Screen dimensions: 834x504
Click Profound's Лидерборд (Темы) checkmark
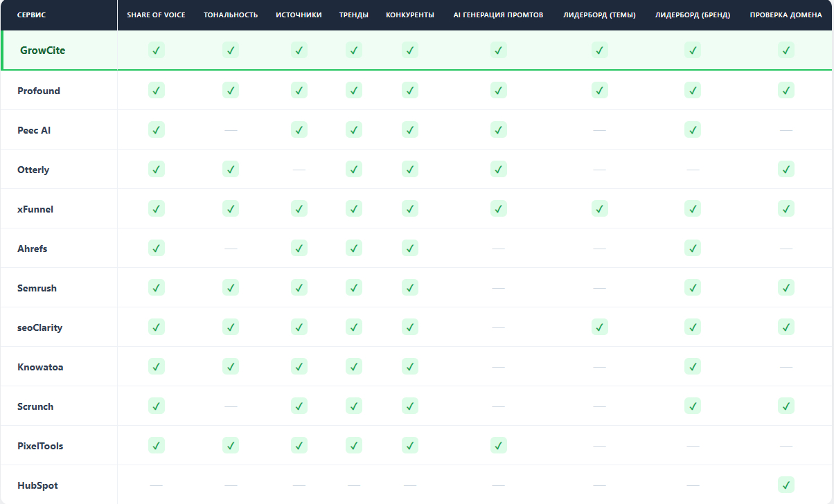[x=600, y=90]
